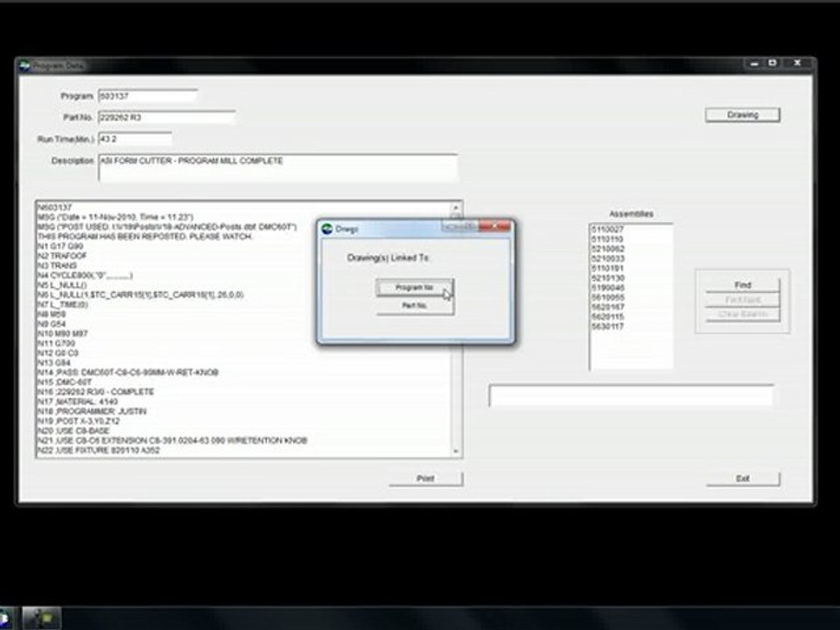Click code line N20 ;USE C8-BASE
The width and height of the screenshot is (840, 630).
pyautogui.click(x=73, y=430)
